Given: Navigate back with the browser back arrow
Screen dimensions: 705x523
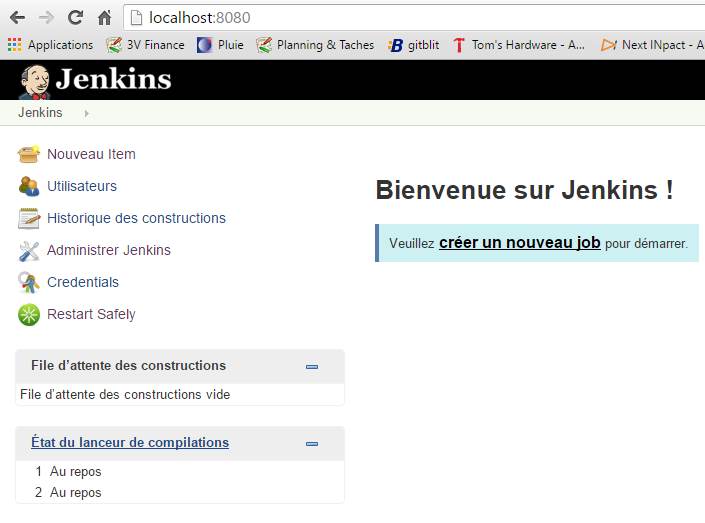Looking at the screenshot, I should pyautogui.click(x=17, y=17).
